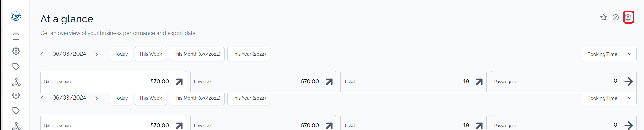The height and width of the screenshot is (130, 644).
Task: Open the tag icon in sidebar
Action: pyautogui.click(x=16, y=66)
